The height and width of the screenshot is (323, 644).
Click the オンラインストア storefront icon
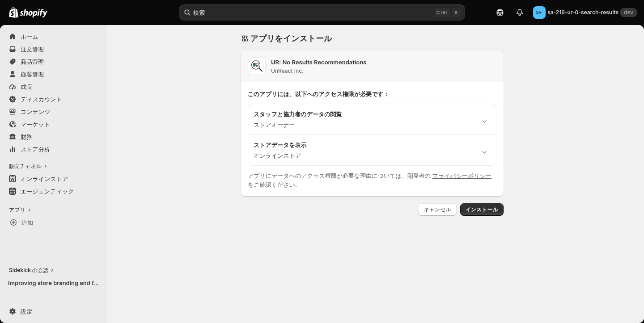tap(13, 179)
